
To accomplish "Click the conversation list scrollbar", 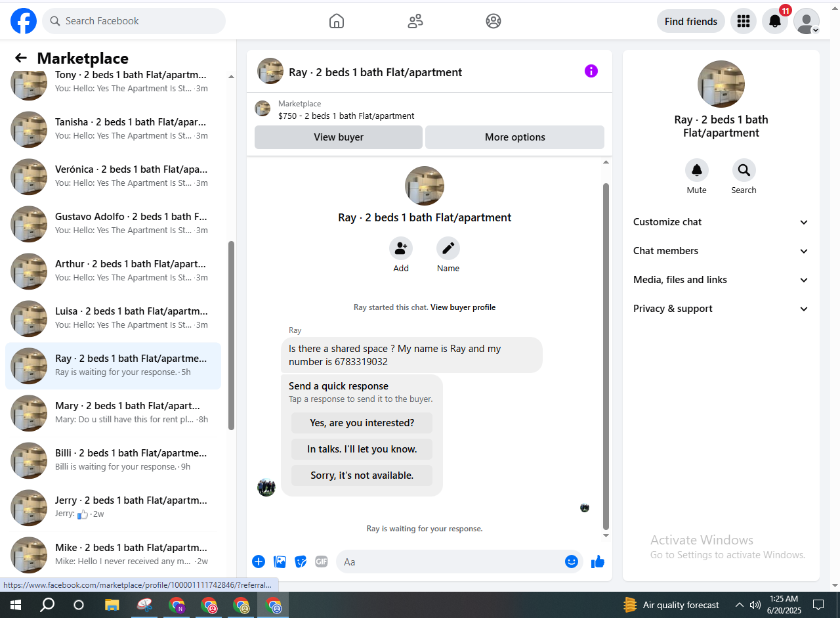I will coord(231,335).
